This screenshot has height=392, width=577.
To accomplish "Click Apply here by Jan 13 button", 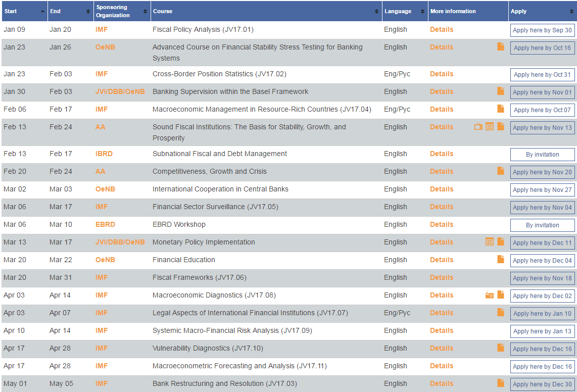I will [543, 331].
